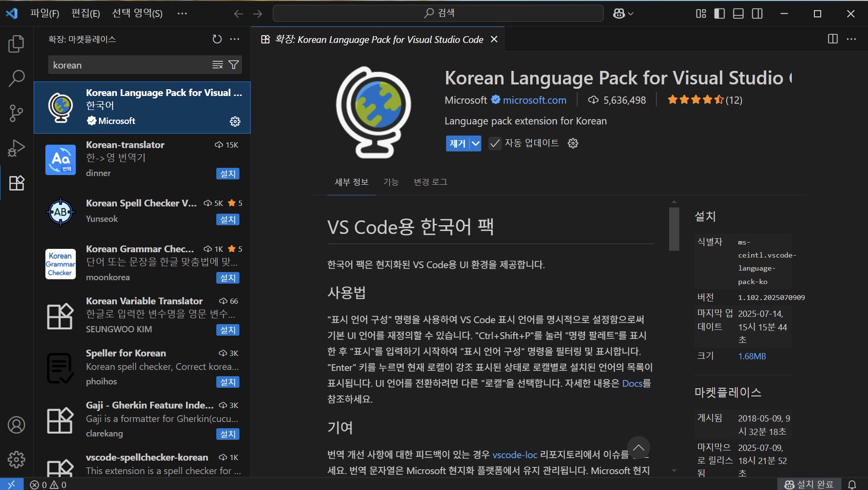Click the readme vertical scrollbar thumb
This screenshot has height=490, width=868.
(674, 229)
